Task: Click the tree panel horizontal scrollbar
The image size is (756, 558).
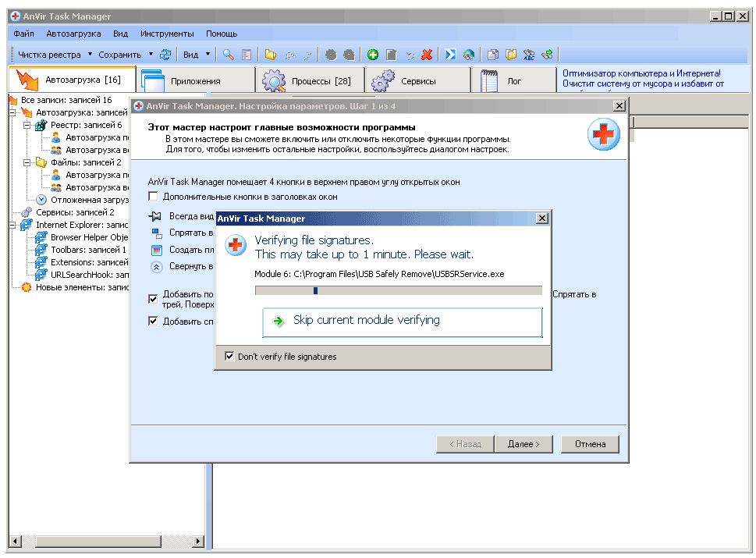Action: pos(101,542)
